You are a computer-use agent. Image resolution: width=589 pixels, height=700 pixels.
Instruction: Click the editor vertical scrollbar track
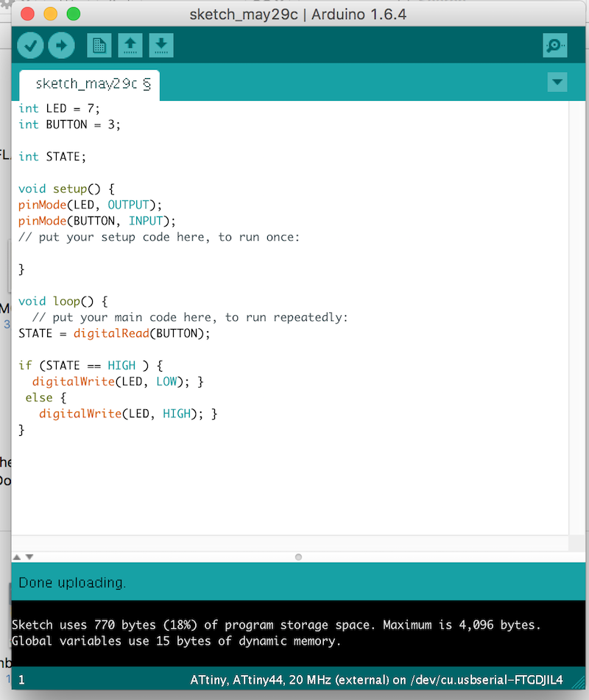577,318
